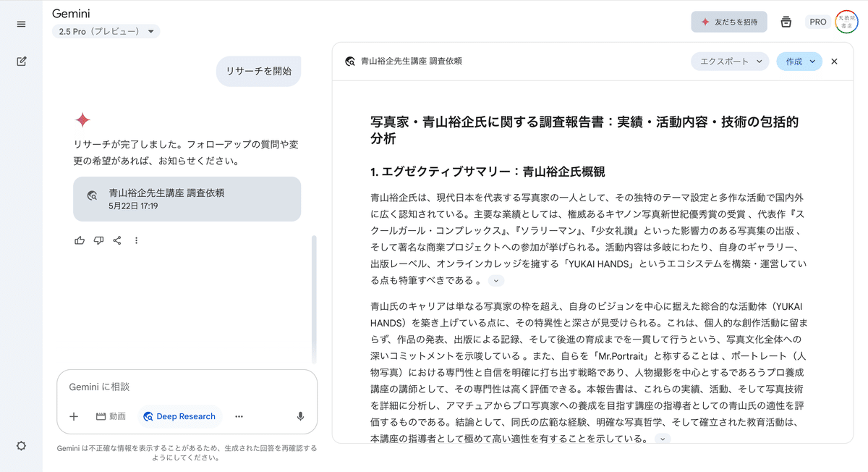Viewport: 868px width, 472px height.
Task: Open settings gear in sidebar
Action: coord(21,446)
